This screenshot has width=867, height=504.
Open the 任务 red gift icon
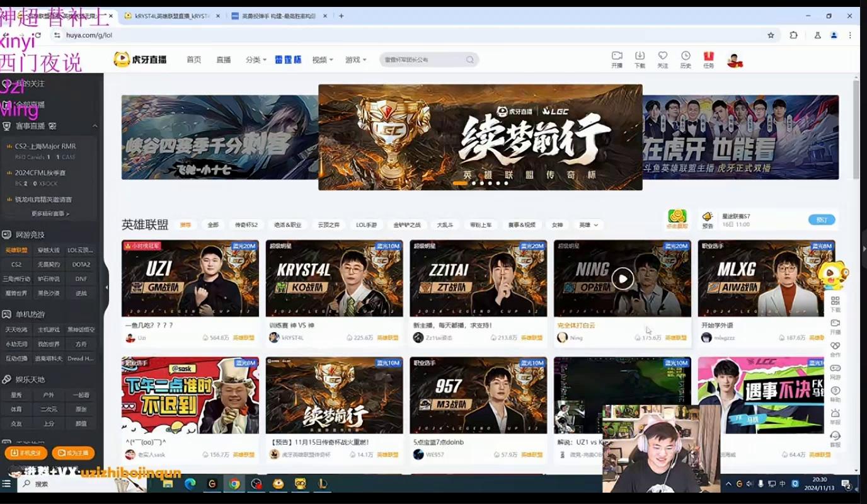click(709, 59)
